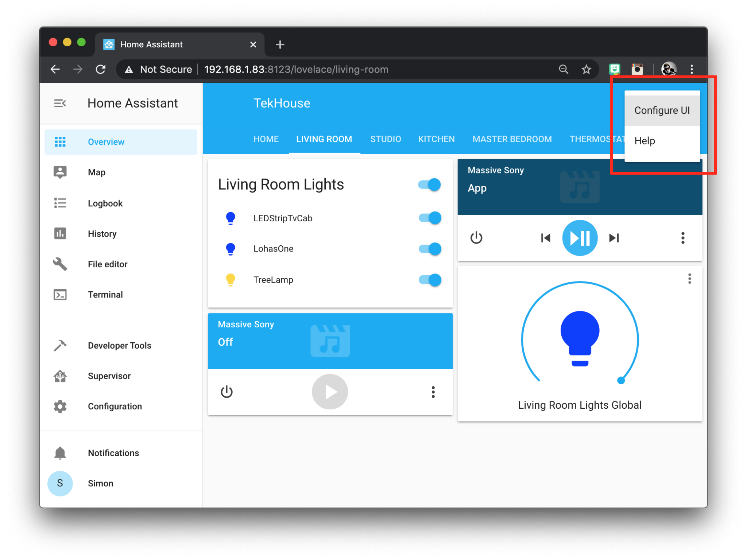Navigate to the KITCHEN tab
747x560 pixels.
(x=435, y=139)
